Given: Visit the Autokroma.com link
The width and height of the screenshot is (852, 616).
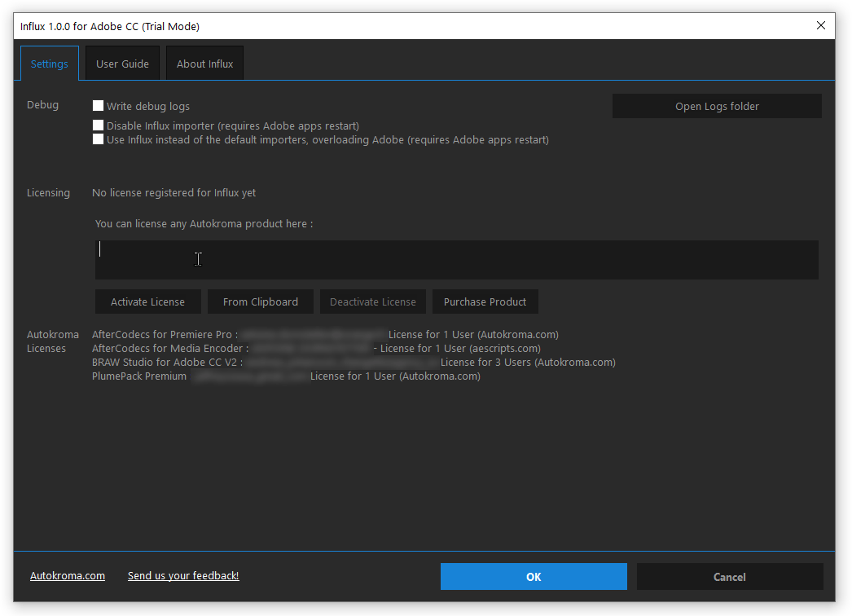Looking at the screenshot, I should point(68,575).
